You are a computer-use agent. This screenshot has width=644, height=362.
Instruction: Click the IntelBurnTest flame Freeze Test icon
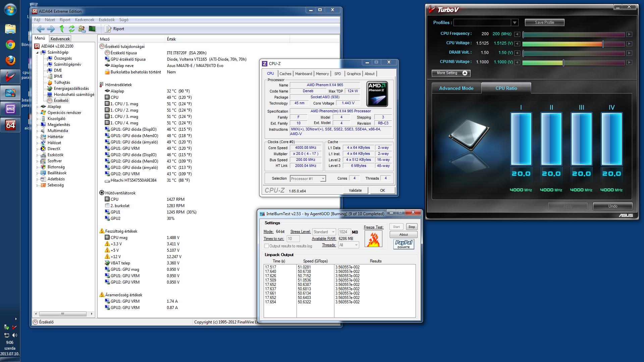point(373,239)
